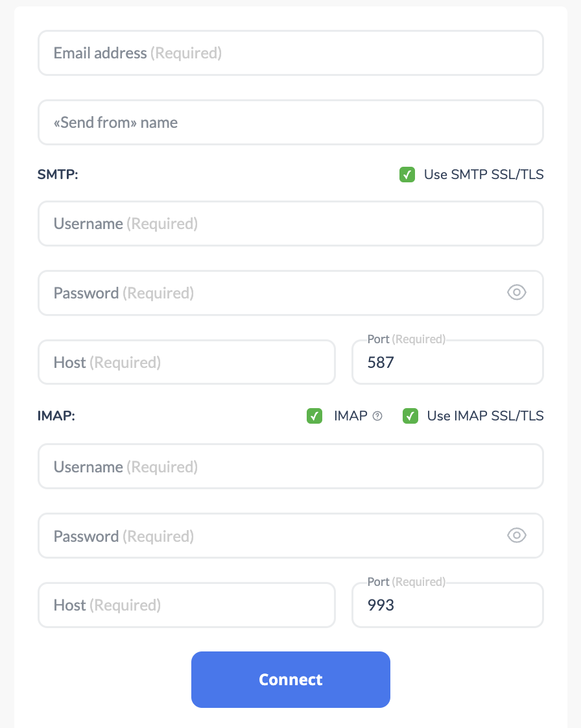Edit the SMTP port value 587
The height and width of the screenshot is (728, 581).
(x=447, y=362)
